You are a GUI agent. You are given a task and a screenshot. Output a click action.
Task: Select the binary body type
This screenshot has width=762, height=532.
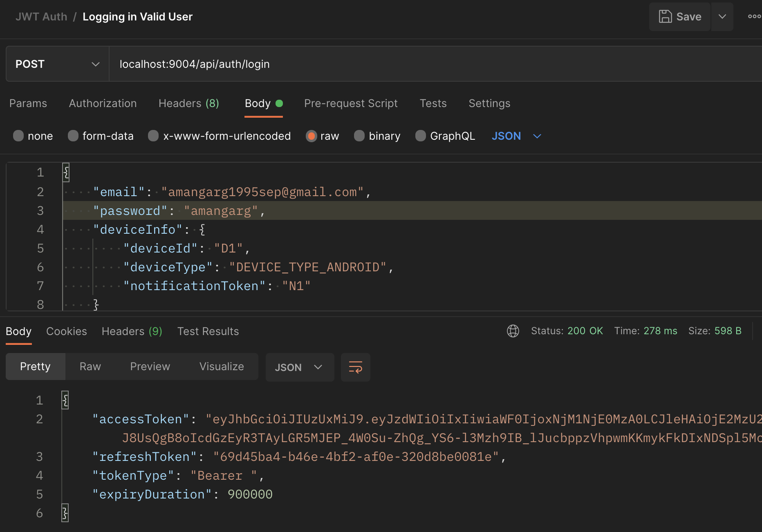click(x=377, y=136)
